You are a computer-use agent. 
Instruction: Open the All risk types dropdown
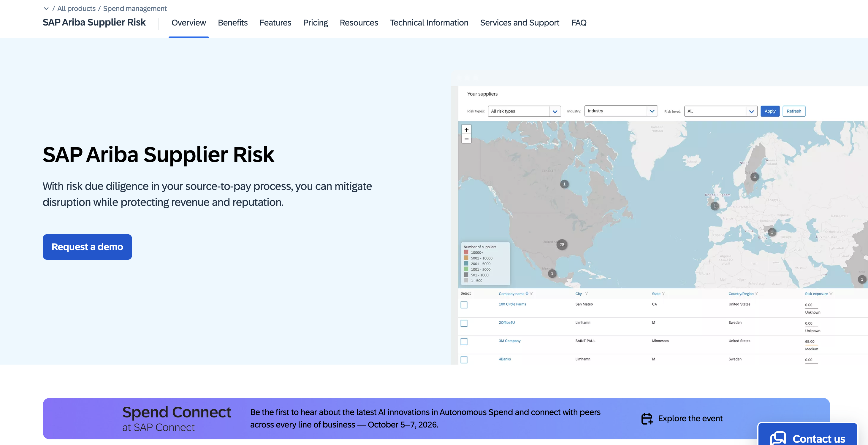pyautogui.click(x=524, y=111)
